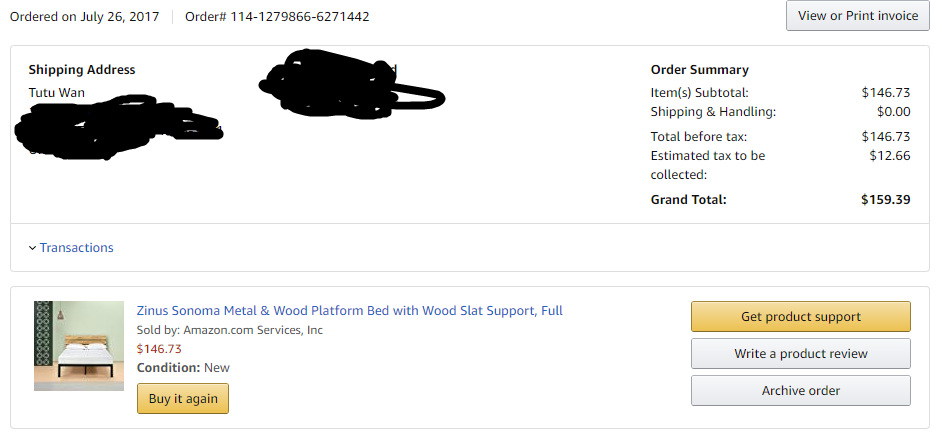942x432 pixels.
Task: Open the Zinus Sonoma Platform Bed title link
Action: point(349,311)
